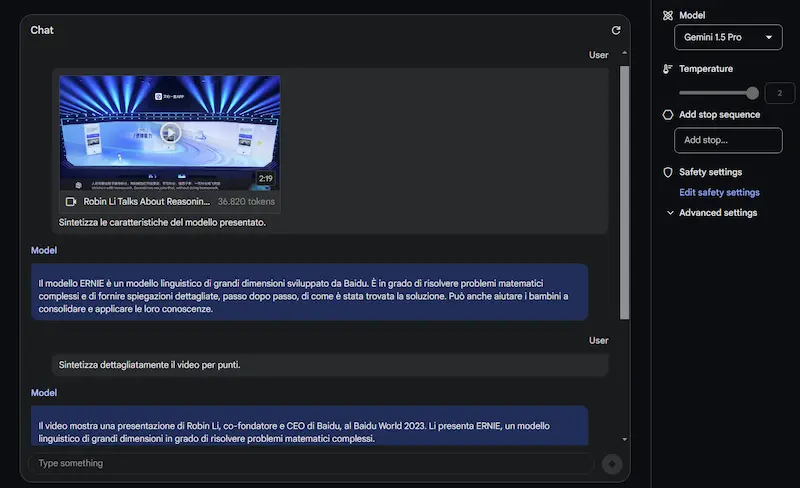The width and height of the screenshot is (800, 488).
Task: Click the Safety settings label
Action: click(710, 173)
